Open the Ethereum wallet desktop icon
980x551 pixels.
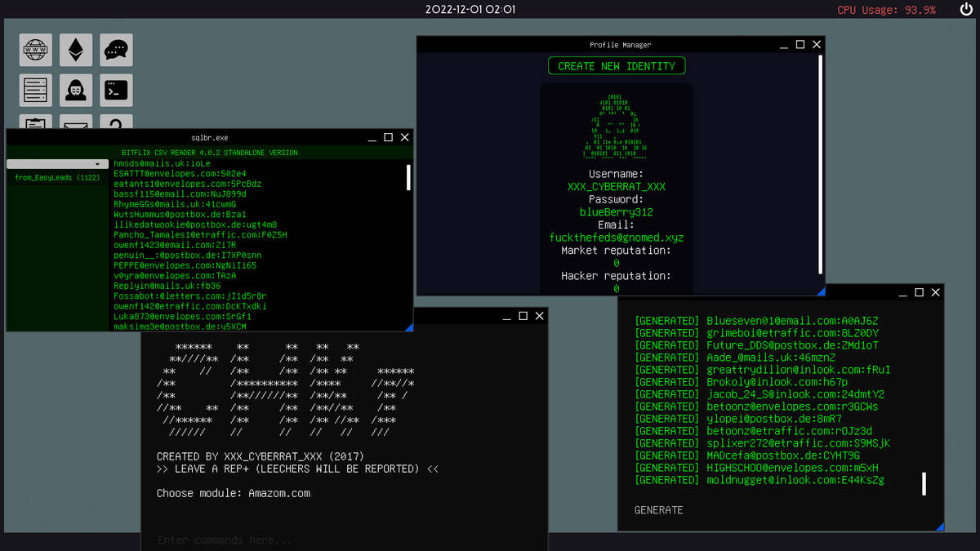click(x=76, y=51)
